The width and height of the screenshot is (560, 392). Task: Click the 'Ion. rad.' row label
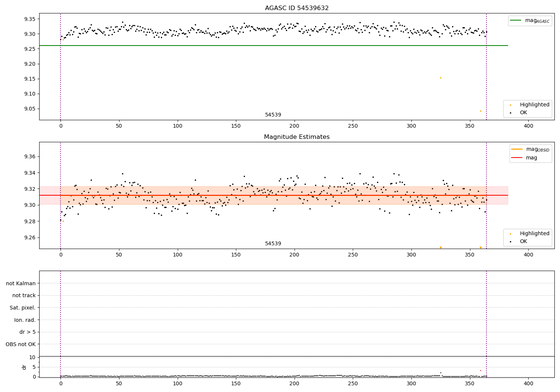click(25, 320)
